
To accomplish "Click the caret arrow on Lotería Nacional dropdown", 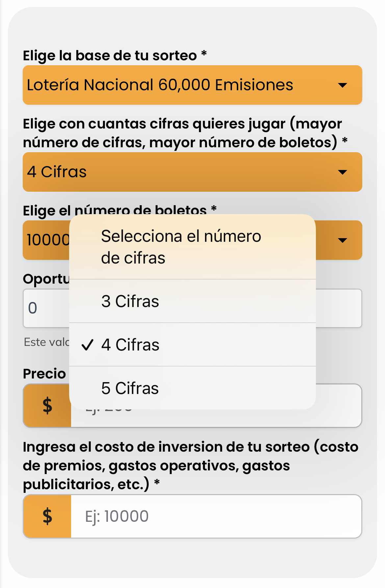I will [x=343, y=85].
